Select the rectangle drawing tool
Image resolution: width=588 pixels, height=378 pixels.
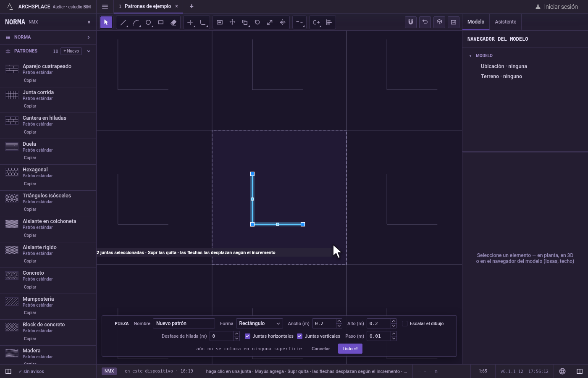(161, 22)
